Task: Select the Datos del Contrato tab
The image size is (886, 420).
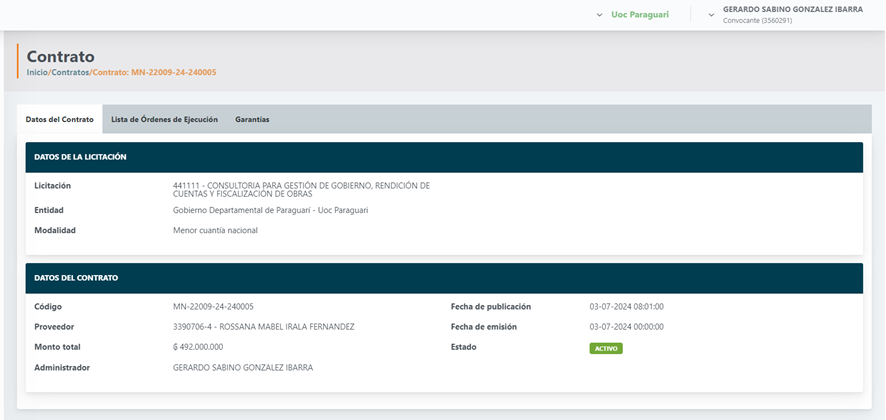Action: point(60,119)
